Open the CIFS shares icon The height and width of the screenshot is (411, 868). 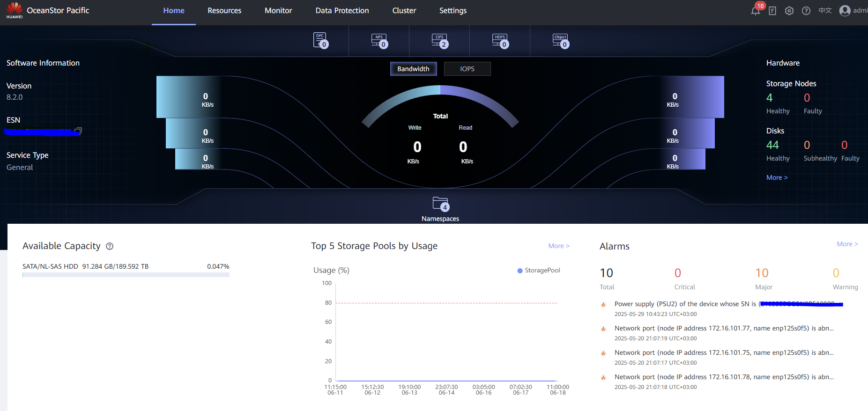tap(440, 41)
